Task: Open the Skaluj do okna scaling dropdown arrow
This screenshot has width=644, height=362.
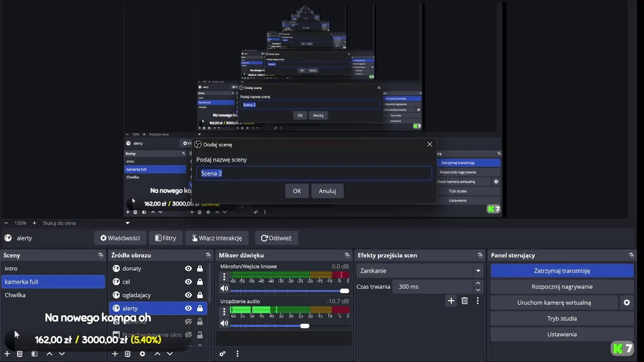Action: (127, 223)
